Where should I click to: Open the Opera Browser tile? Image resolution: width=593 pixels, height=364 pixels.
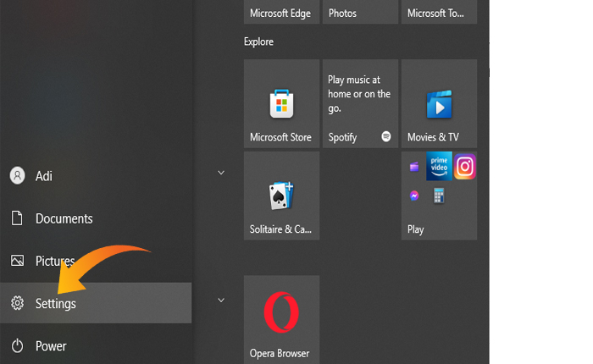pos(281,319)
